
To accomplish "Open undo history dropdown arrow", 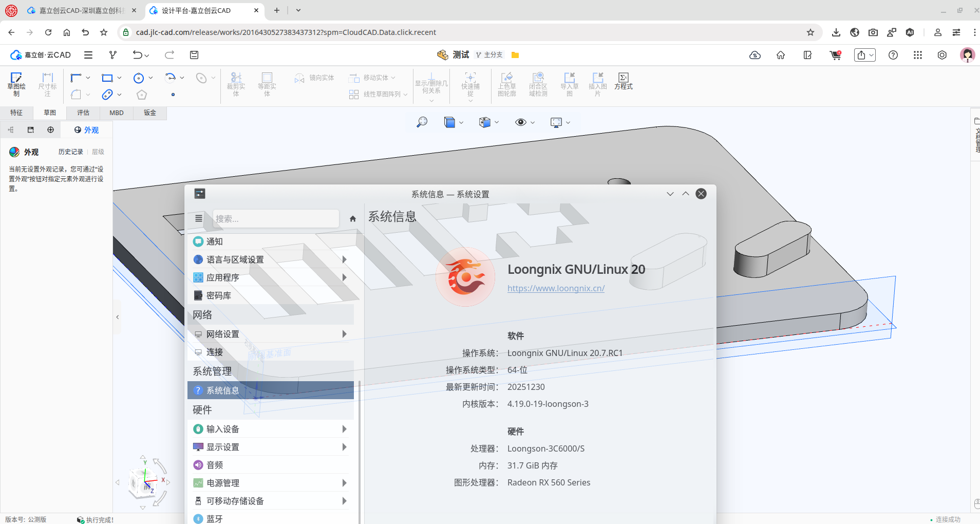I will pyautogui.click(x=147, y=55).
